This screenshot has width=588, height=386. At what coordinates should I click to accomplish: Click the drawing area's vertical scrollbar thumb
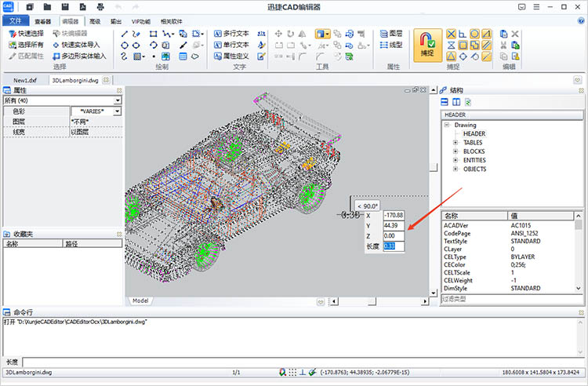[434, 167]
